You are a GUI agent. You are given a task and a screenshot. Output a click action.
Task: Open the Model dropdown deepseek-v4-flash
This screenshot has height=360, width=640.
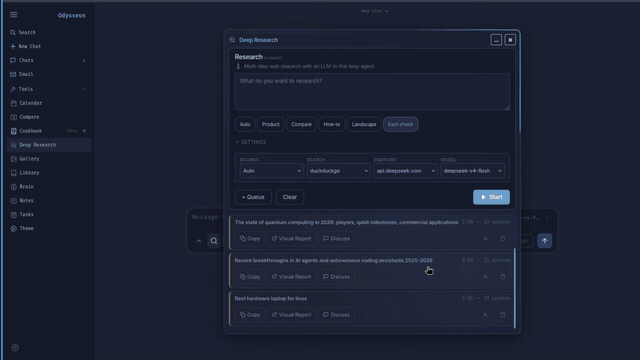point(472,171)
